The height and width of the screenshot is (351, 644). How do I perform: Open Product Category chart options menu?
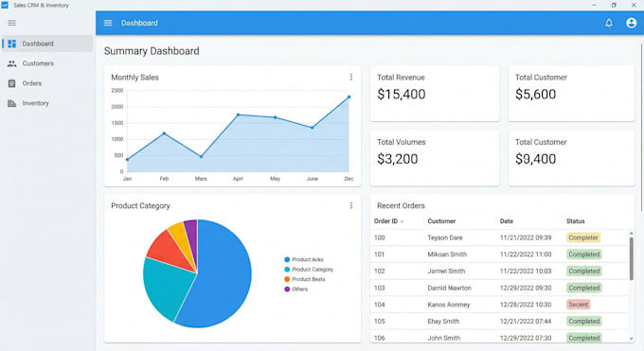coord(351,205)
